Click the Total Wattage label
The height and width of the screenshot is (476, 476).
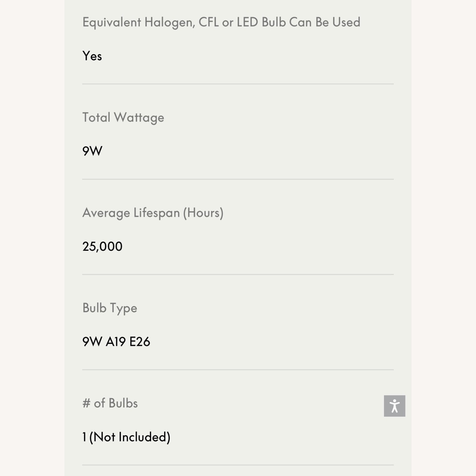123,118
